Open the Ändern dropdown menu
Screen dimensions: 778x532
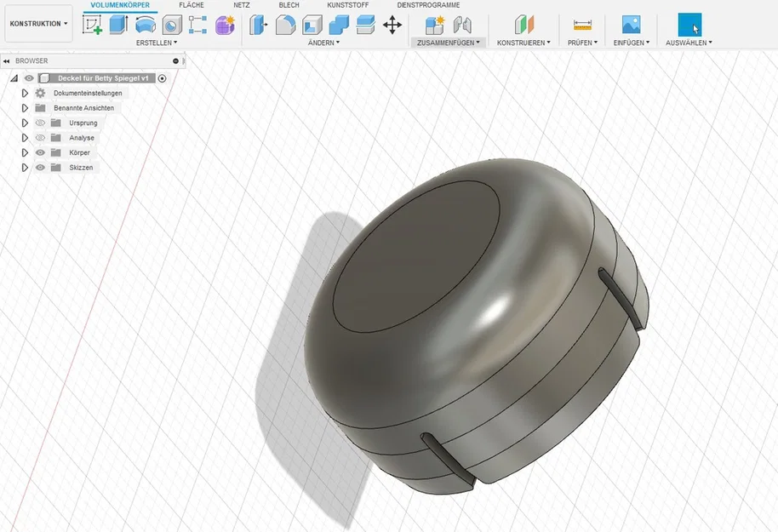pyautogui.click(x=323, y=43)
